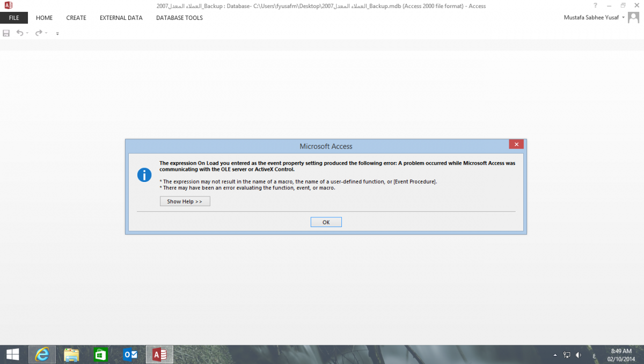Screen dimensions: 644x364
Task: Click the network icon in system tray
Action: click(567, 355)
